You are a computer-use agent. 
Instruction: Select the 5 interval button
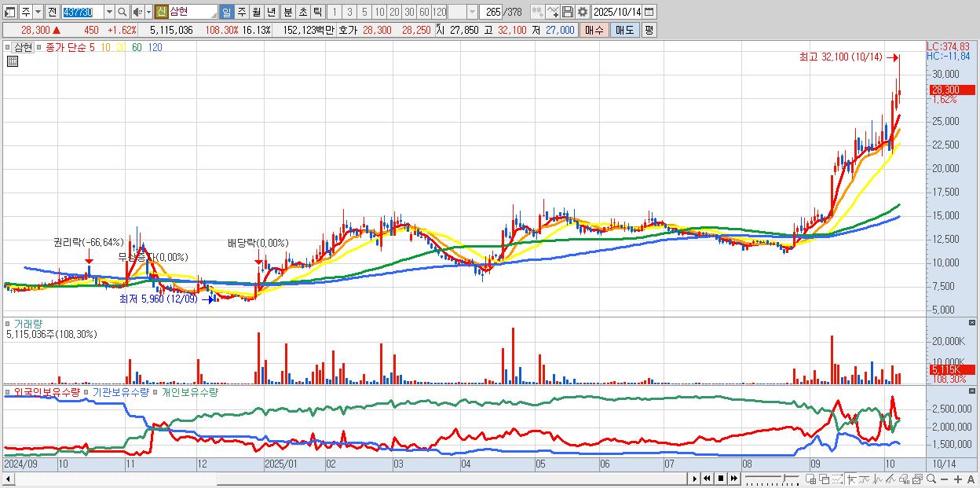364,12
